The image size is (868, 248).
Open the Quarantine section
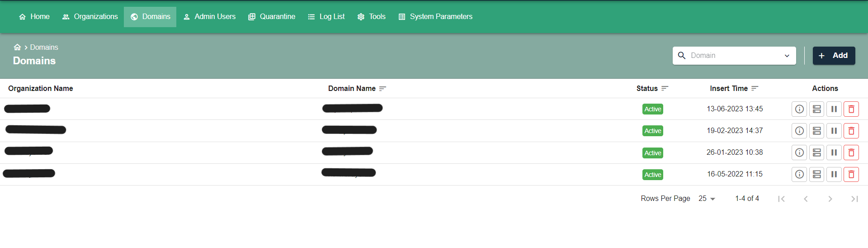point(272,17)
